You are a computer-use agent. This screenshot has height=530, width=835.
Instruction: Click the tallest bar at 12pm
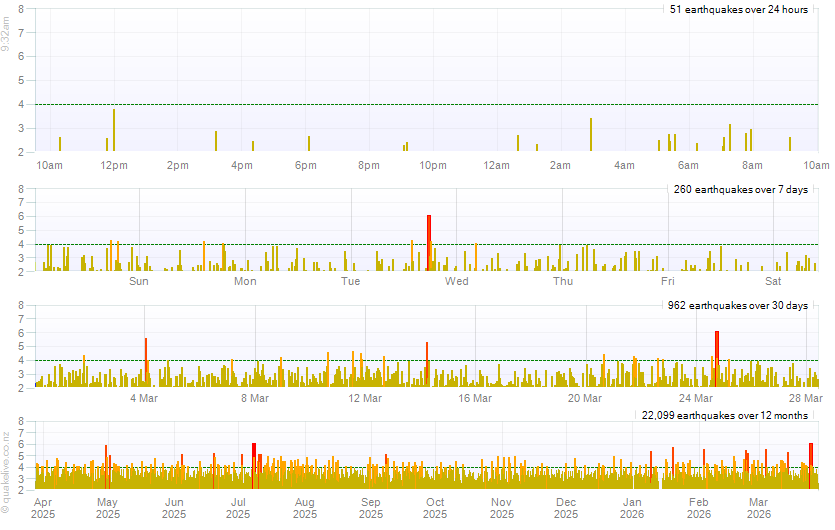point(114,130)
